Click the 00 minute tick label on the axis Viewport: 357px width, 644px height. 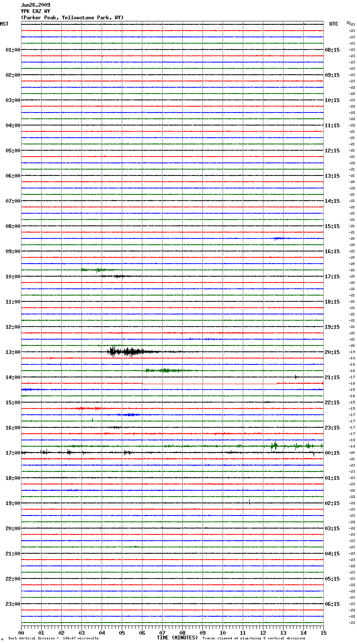[21, 633]
